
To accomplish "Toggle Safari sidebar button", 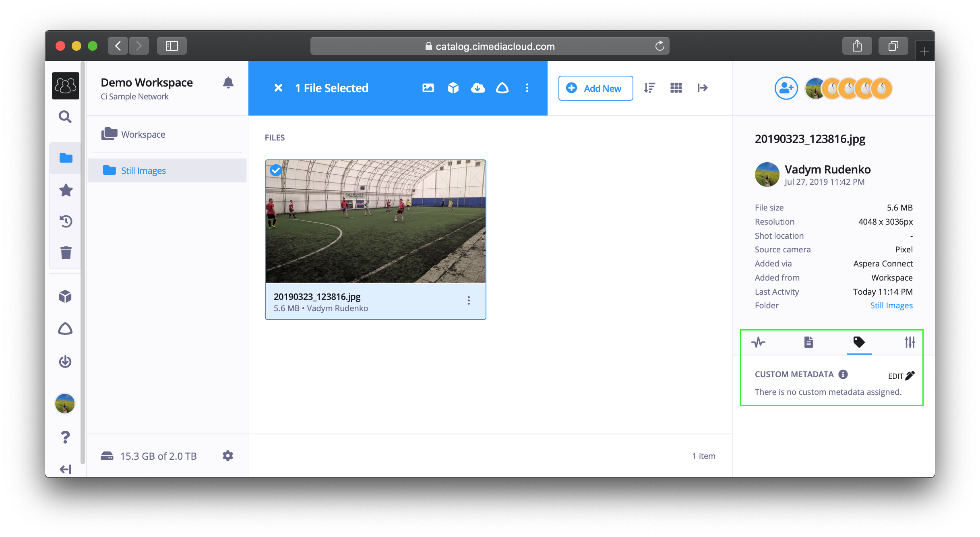I will pyautogui.click(x=172, y=46).
